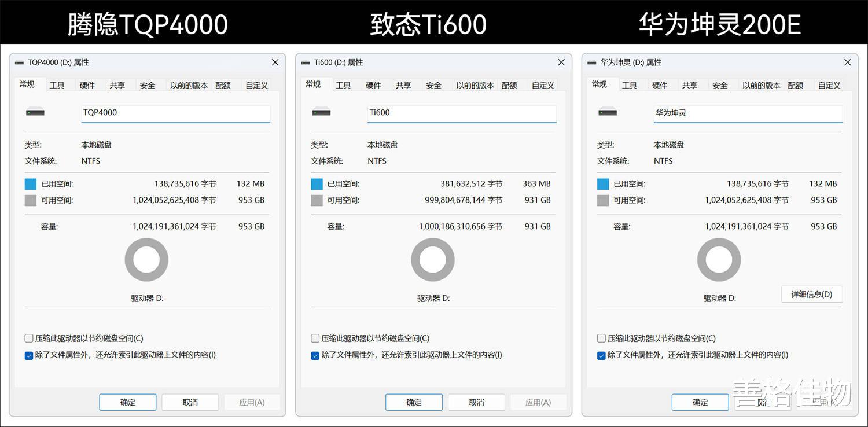Close the Ti600 (D:) 属性 window
Screen dimensions: 868x427
tap(561, 62)
